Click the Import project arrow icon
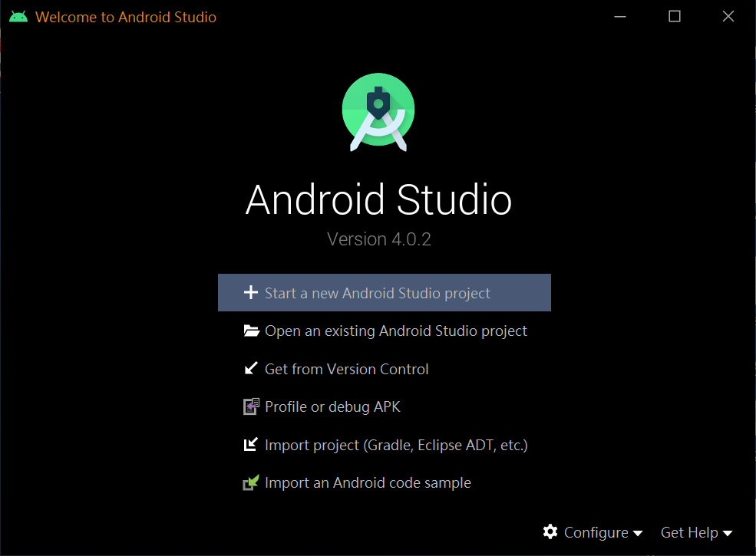 click(251, 444)
